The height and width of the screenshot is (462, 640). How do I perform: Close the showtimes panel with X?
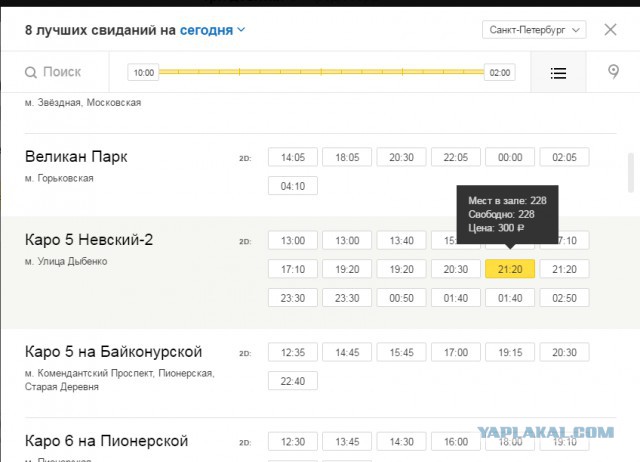610,30
